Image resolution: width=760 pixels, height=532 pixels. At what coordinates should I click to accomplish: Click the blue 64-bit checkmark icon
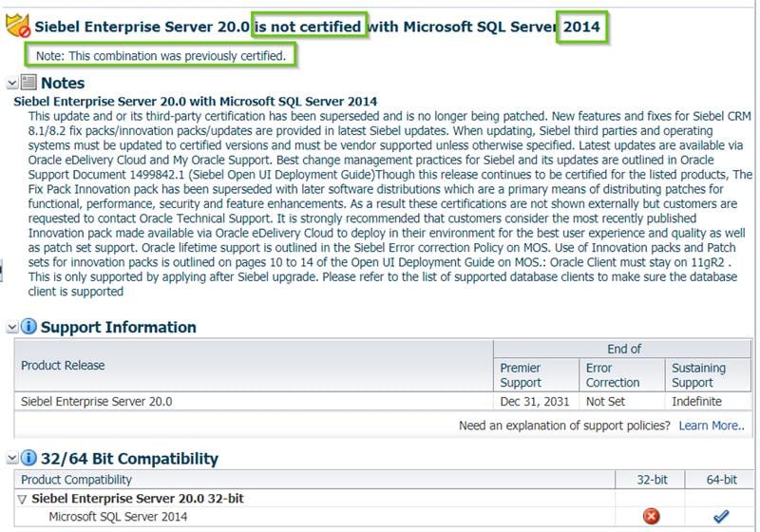[721, 517]
